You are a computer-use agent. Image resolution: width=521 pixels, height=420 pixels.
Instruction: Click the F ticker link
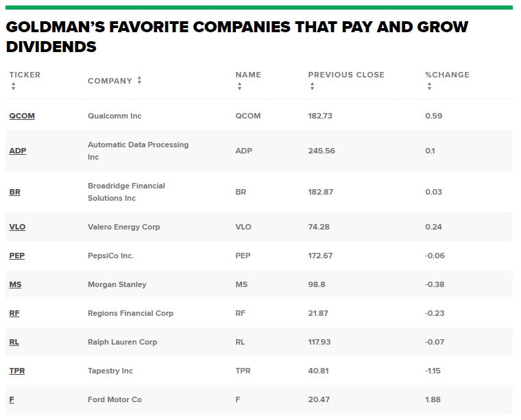click(x=12, y=399)
